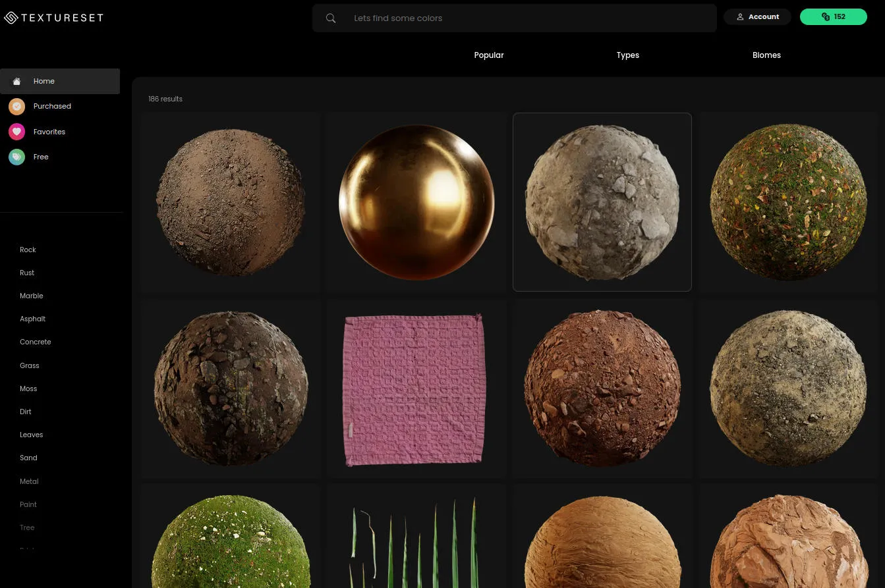Open the brown soil sphere texture
This screenshot has height=588, width=885.
(x=230, y=202)
